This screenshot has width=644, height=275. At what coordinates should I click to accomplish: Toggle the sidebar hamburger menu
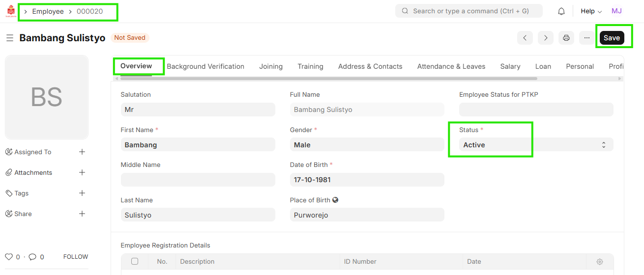tap(9, 38)
